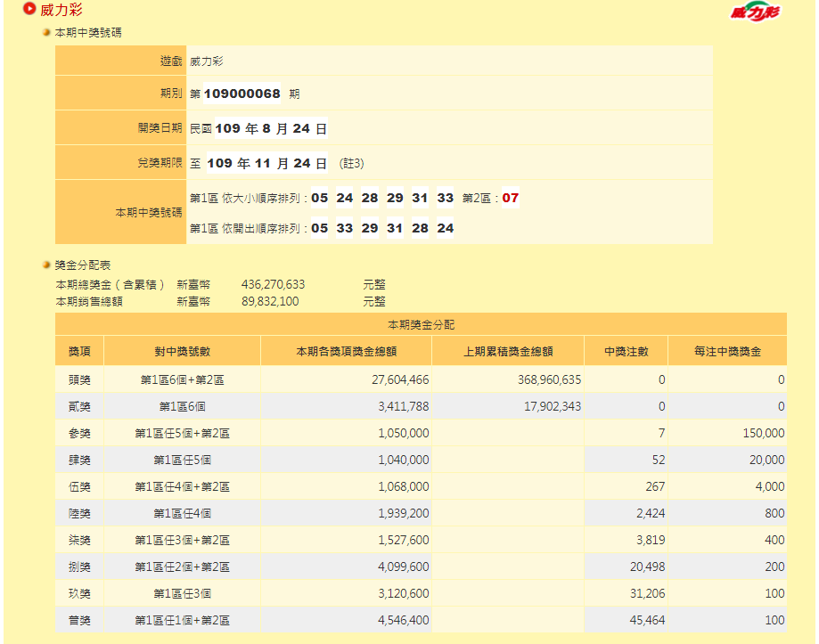819x644 pixels.
Task: Click the red play icon beside 威力彩 title
Action: tap(29, 9)
